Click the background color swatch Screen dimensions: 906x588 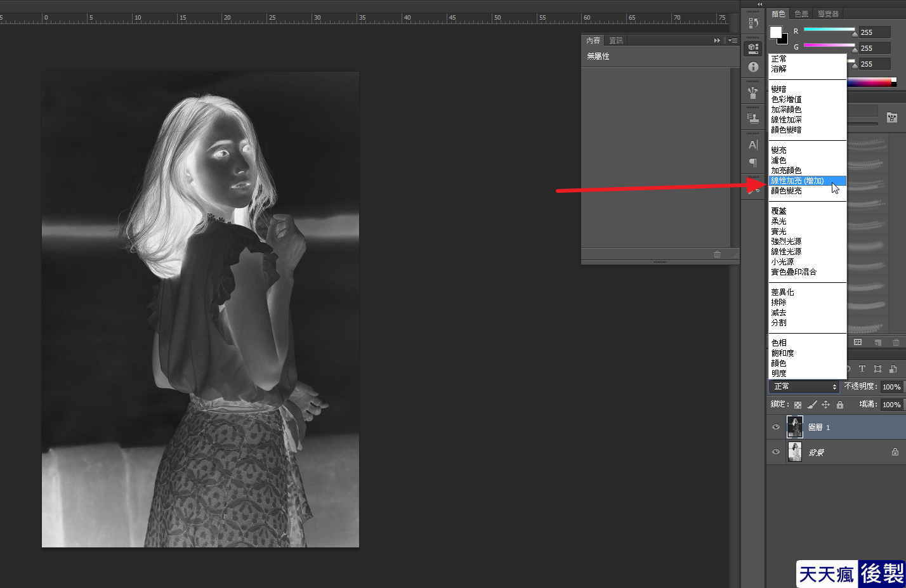pos(785,40)
